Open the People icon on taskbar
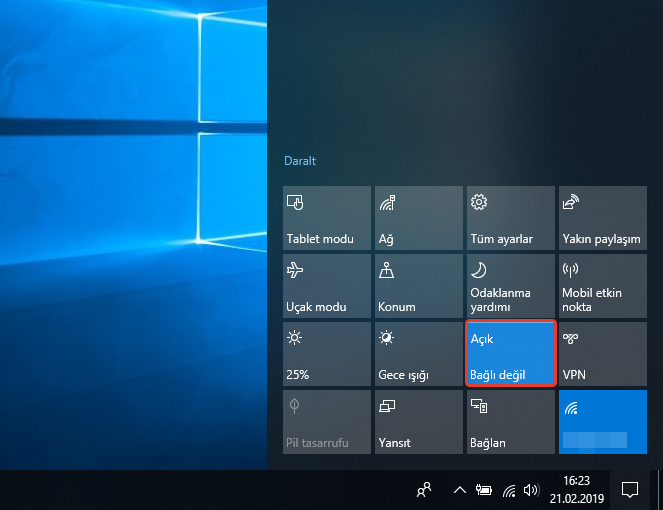The width and height of the screenshot is (663, 510). 424,490
